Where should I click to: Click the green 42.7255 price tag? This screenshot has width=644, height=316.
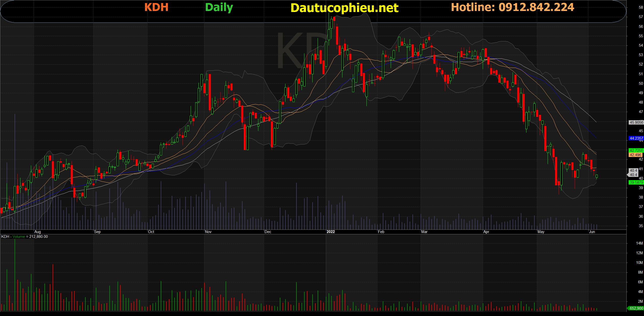636,151
